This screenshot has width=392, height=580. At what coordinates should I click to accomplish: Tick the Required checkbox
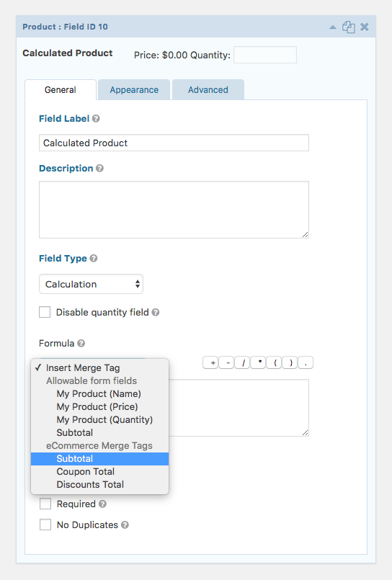pyautogui.click(x=45, y=504)
